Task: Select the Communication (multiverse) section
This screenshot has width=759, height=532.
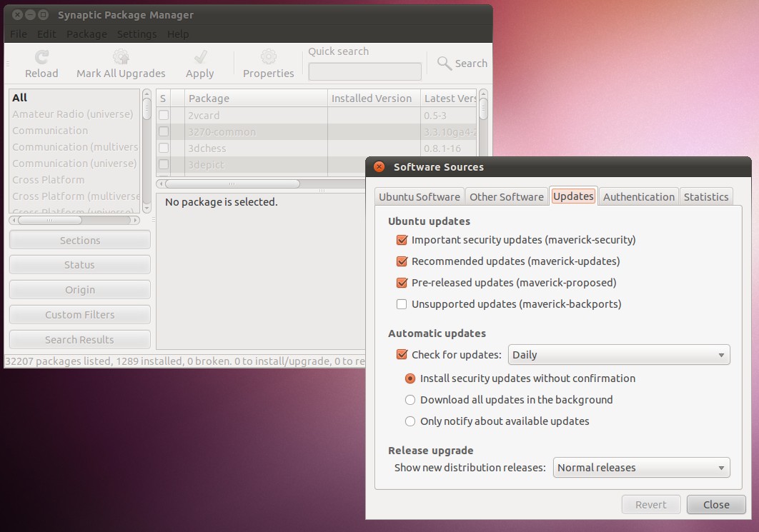Action: (x=75, y=147)
